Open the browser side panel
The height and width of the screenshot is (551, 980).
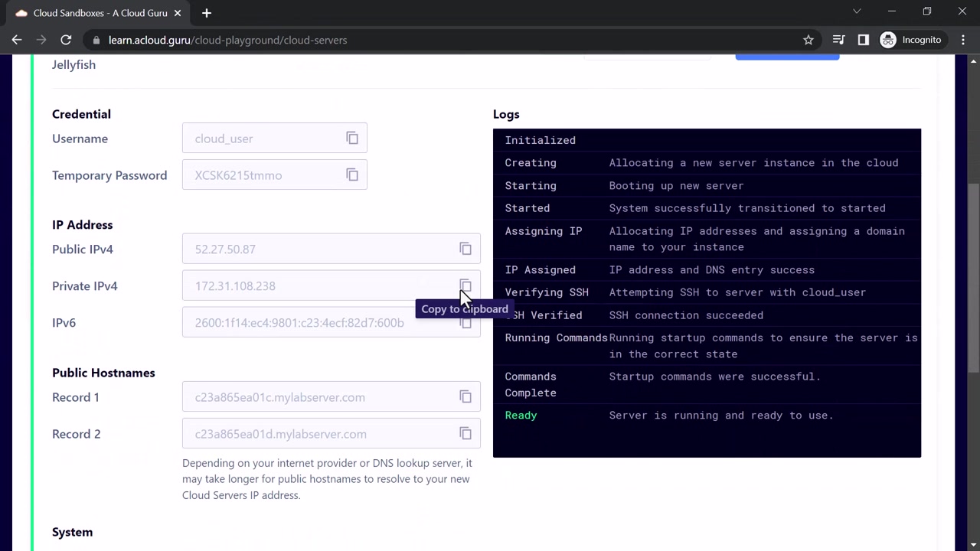[x=864, y=40]
